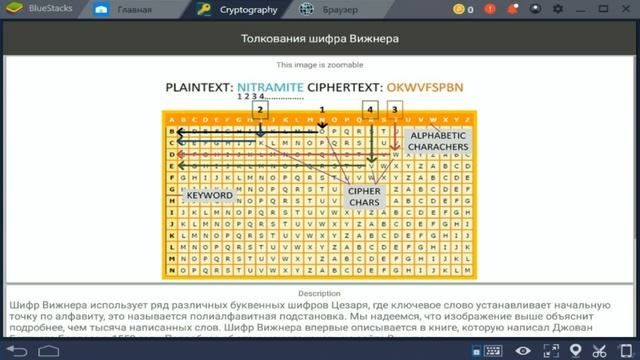Enter fullscreen mode via expand icon
This screenshot has width=640, height=360.
(551, 351)
